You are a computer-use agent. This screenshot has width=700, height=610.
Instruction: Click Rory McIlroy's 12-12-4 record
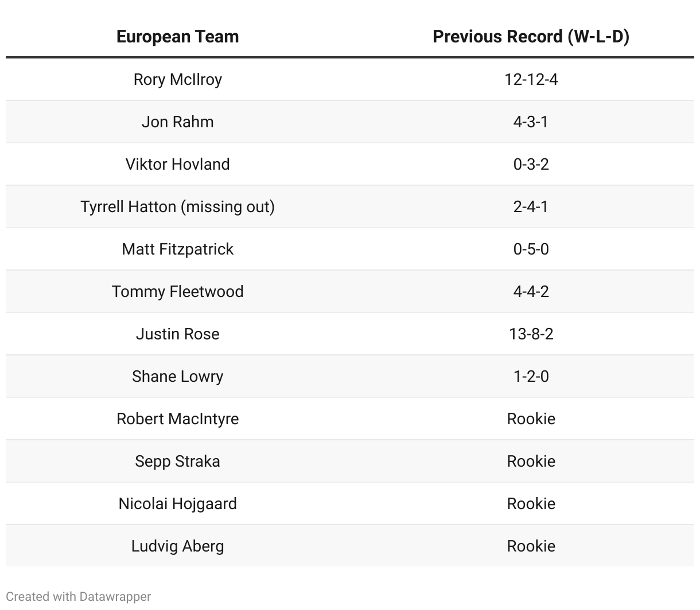pyautogui.click(x=531, y=79)
